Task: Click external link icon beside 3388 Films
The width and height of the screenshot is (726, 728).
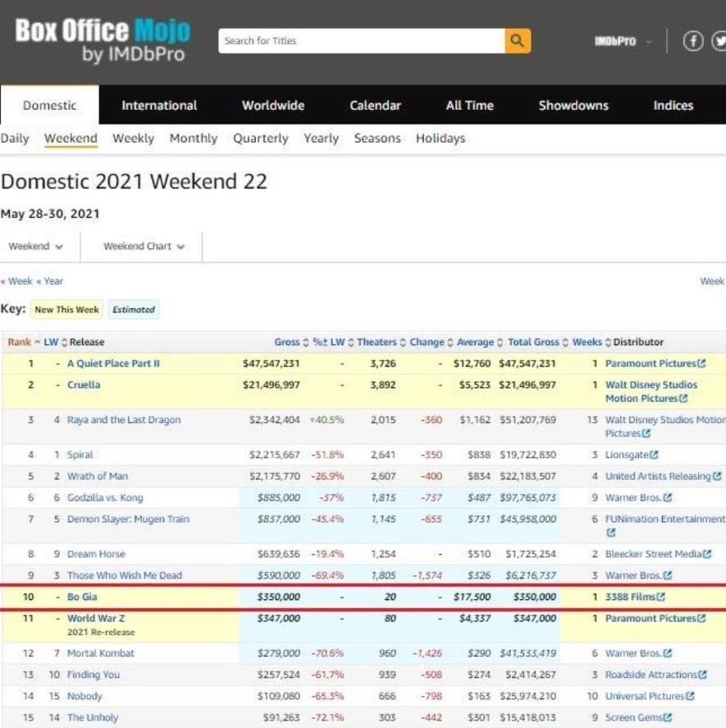Action: point(661,598)
